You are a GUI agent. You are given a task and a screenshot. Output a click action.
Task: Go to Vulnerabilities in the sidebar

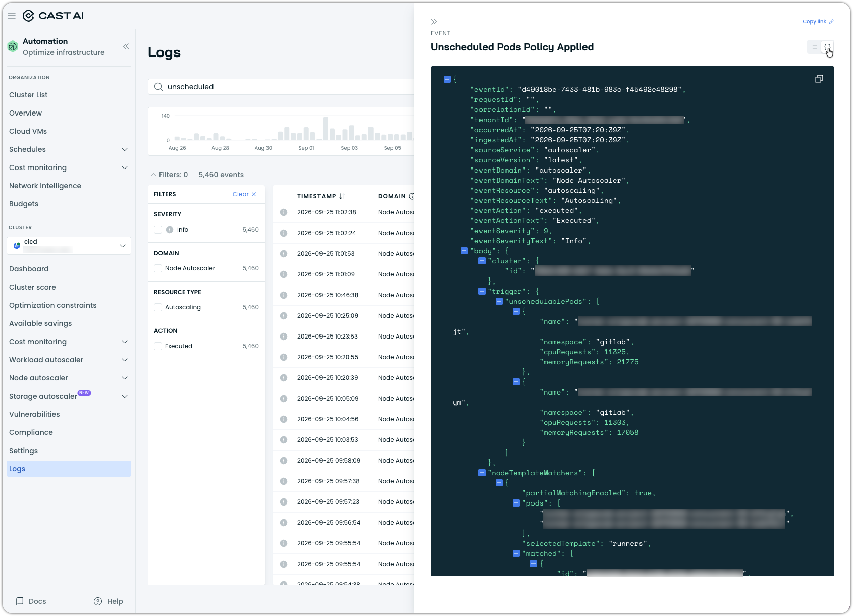point(34,414)
